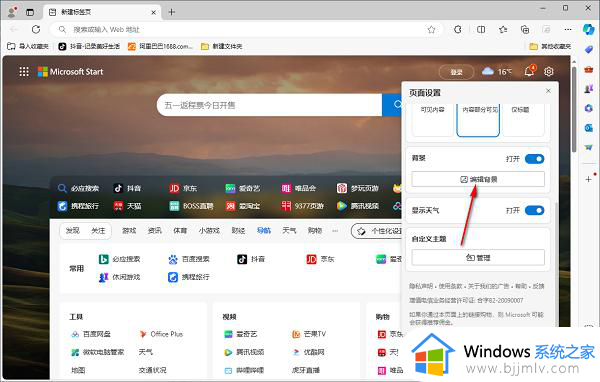
Task: Open 爱奇艺 quick link tile
Action: point(243,188)
